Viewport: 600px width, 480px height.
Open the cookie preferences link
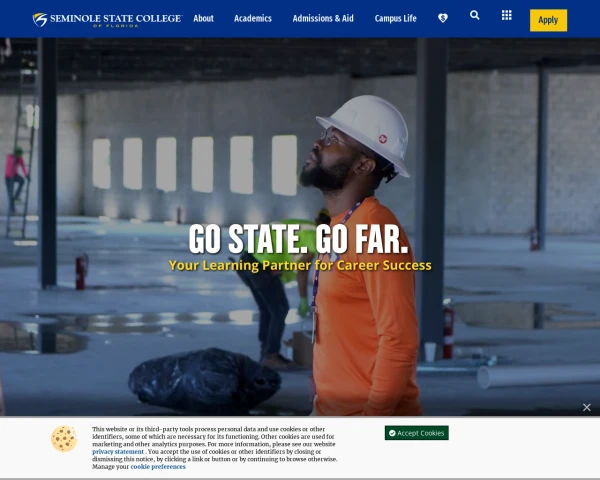pos(158,467)
